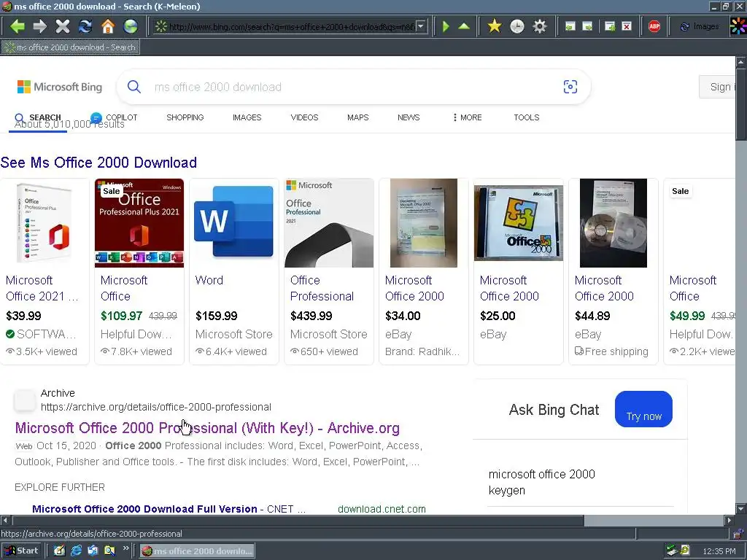
Task: Stop loading with the X icon
Action: pyautogui.click(x=63, y=26)
